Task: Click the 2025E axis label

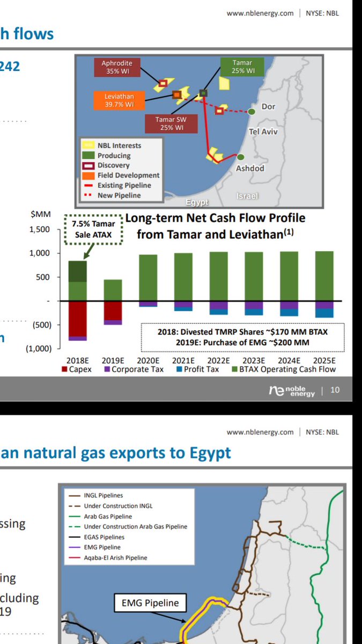Action: point(324,360)
